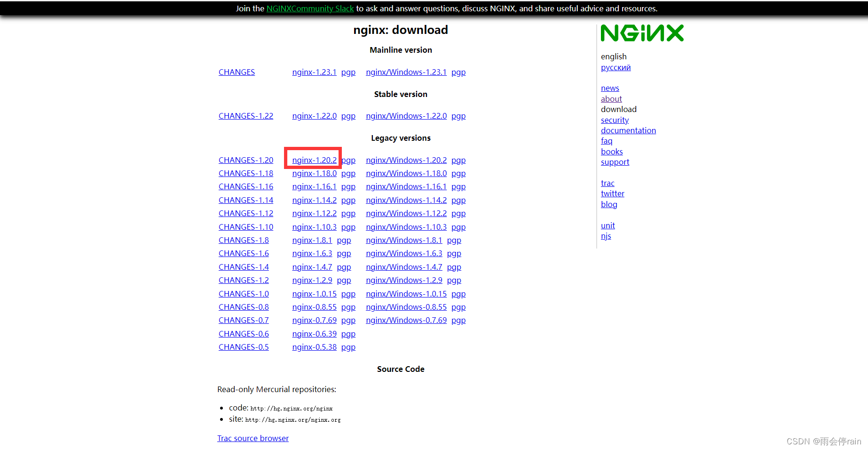The height and width of the screenshot is (450, 868).
Task: Download nginx/Windows-1.14.2
Action: (x=406, y=200)
